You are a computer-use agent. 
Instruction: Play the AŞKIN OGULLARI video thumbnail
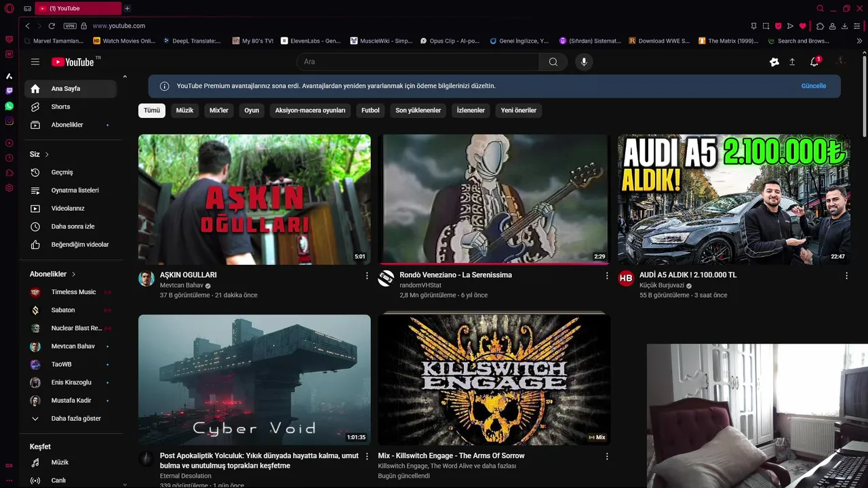pos(254,199)
